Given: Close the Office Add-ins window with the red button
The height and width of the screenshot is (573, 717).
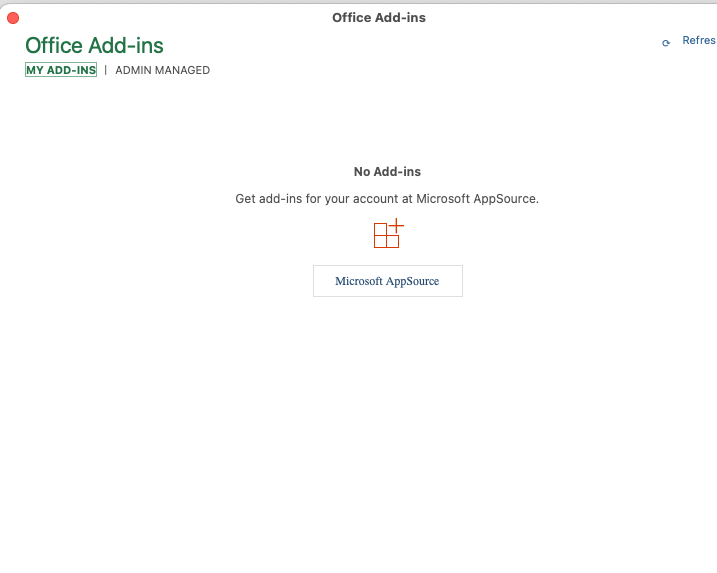Looking at the screenshot, I should tap(13, 18).
